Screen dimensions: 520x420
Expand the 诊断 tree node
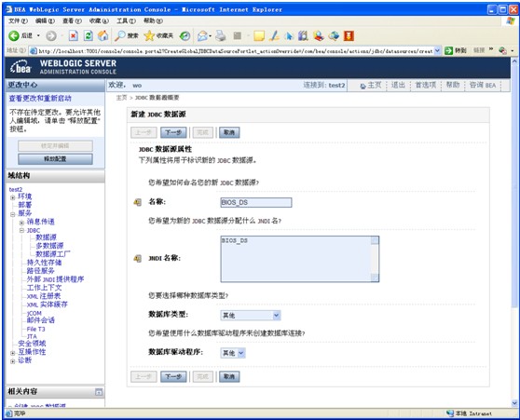pyautogui.click(x=13, y=361)
